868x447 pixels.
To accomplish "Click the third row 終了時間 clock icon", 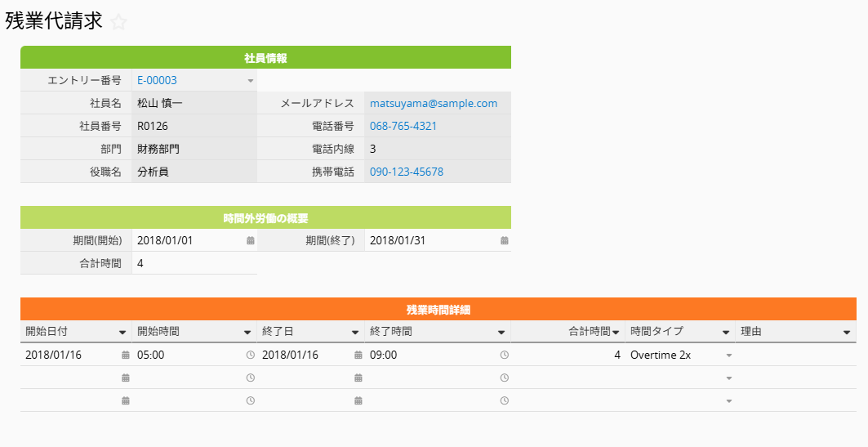I will point(504,401).
